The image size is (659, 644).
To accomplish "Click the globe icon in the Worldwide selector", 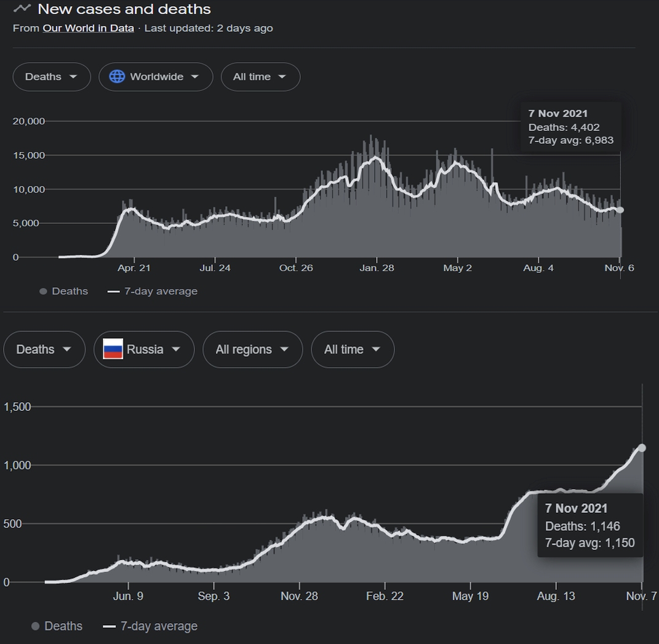I will (x=117, y=76).
